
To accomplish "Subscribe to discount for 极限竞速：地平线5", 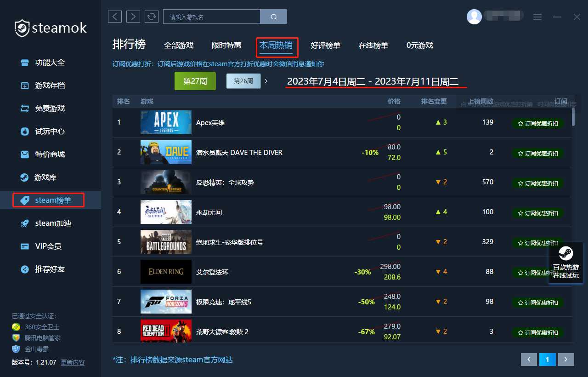I will click(x=538, y=303).
